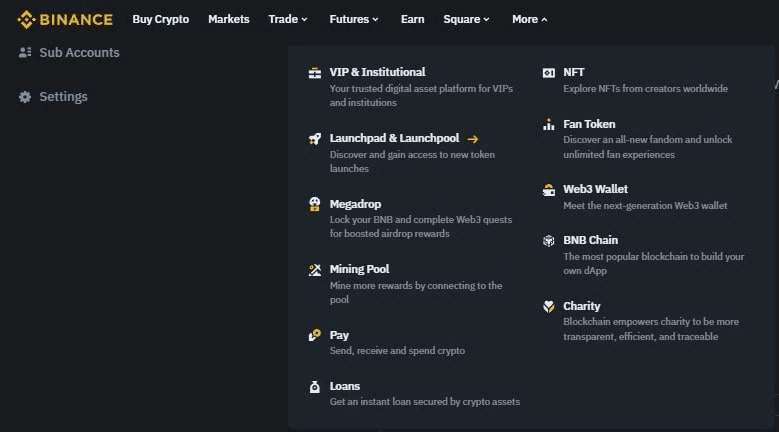The width and height of the screenshot is (779, 432).
Task: Expand the Futures dropdown chevron
Action: pos(376,19)
